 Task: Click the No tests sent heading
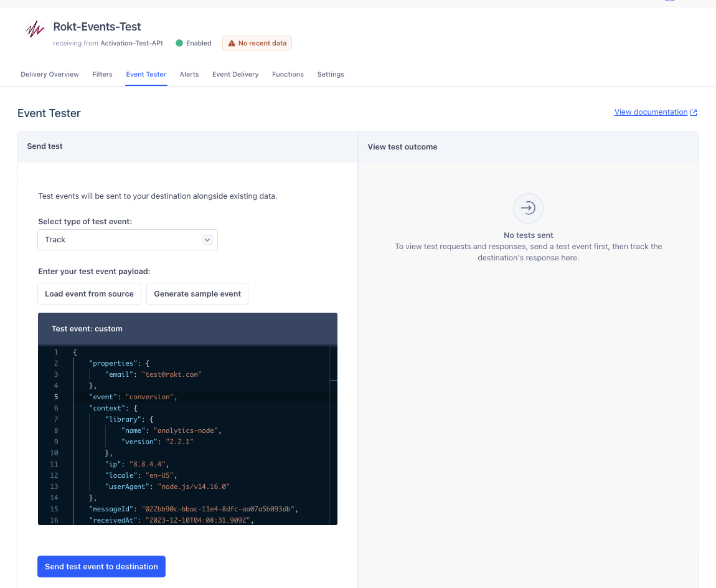coord(529,235)
